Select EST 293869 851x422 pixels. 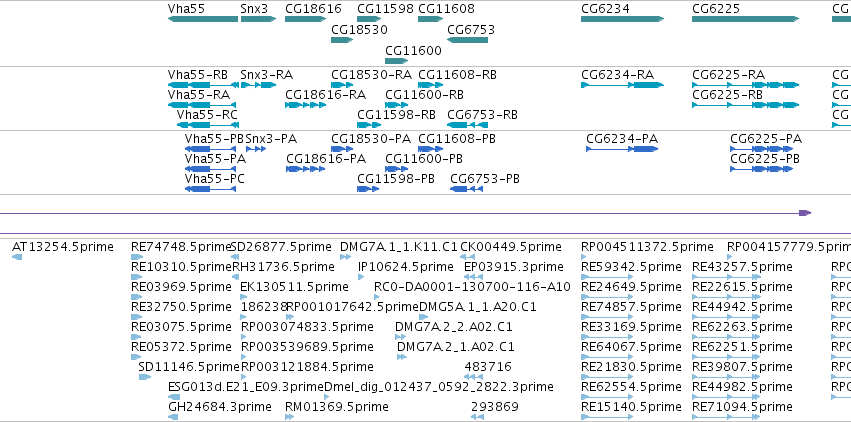[477, 417]
